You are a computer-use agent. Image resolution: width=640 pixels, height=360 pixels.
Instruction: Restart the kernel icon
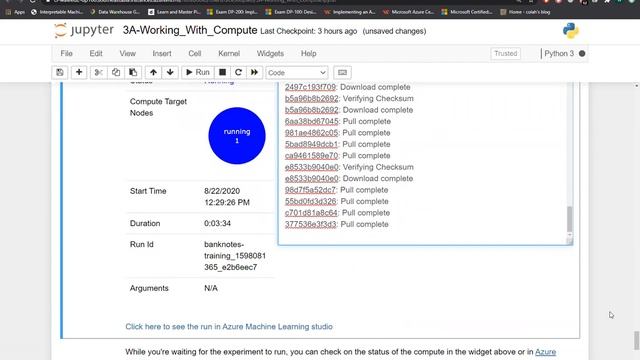pyautogui.click(x=238, y=72)
